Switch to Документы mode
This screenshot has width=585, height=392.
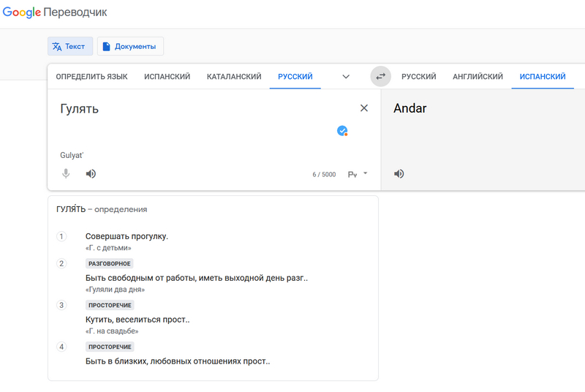click(x=129, y=47)
